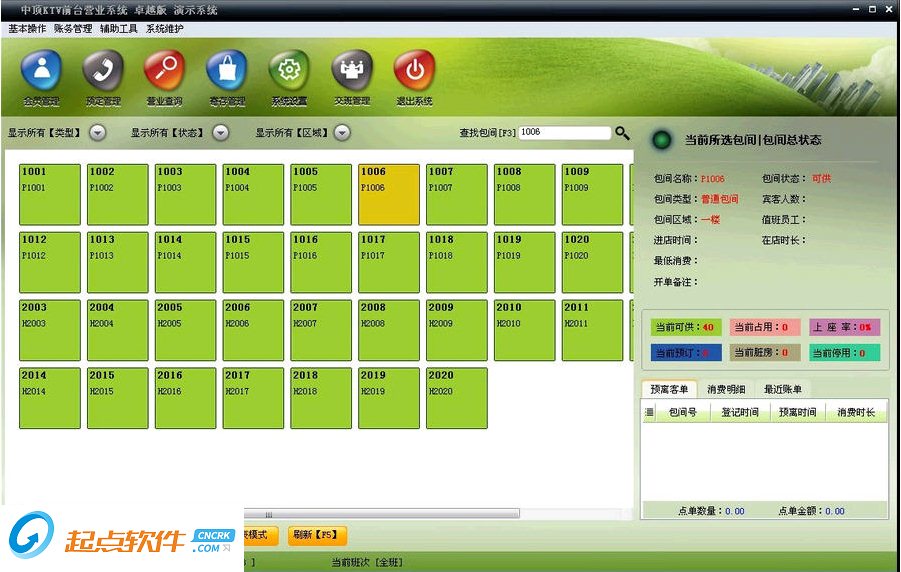Expand 显示所有【状态】 dropdown
The height and width of the screenshot is (572, 901).
coord(221,133)
